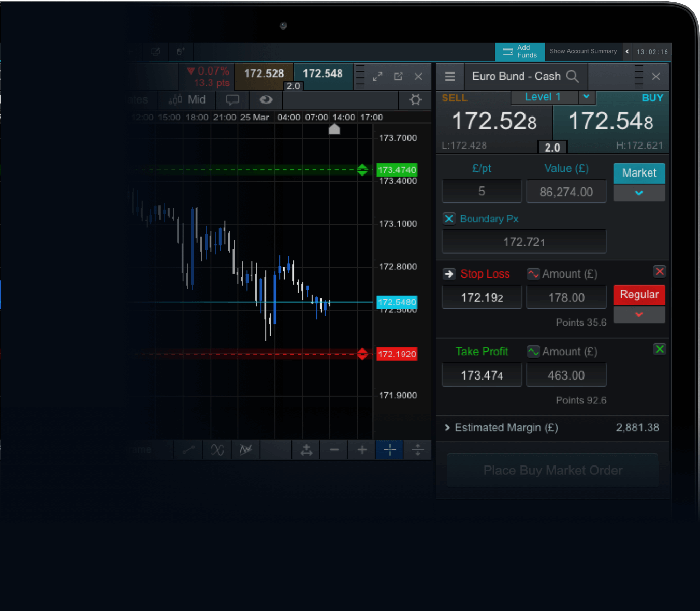Toggle the eye visibility icon on chart toolbar
This screenshot has width=700, height=611.
tap(266, 100)
